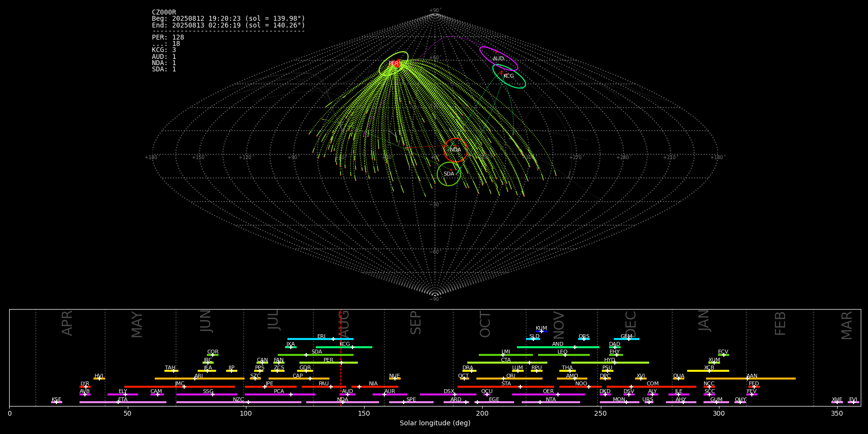The height and width of the screenshot is (434, 868).
Task: Click the OER shower label in timeline
Action: (548, 392)
